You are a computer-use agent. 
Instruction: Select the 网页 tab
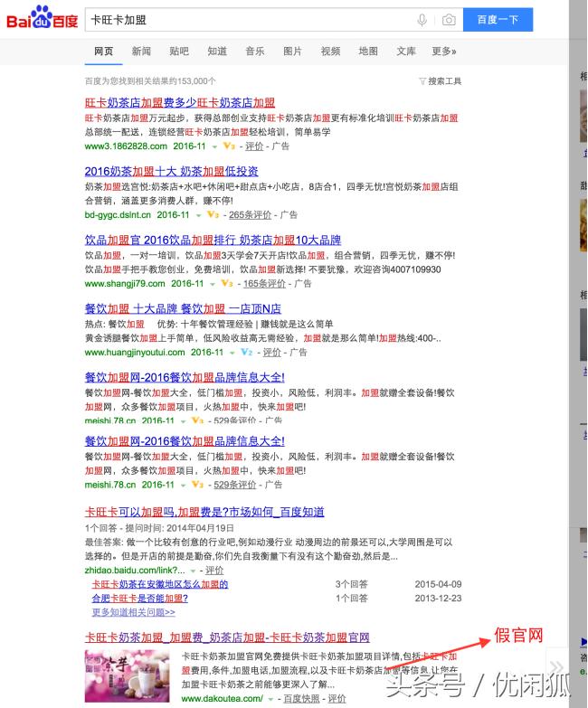pos(103,51)
